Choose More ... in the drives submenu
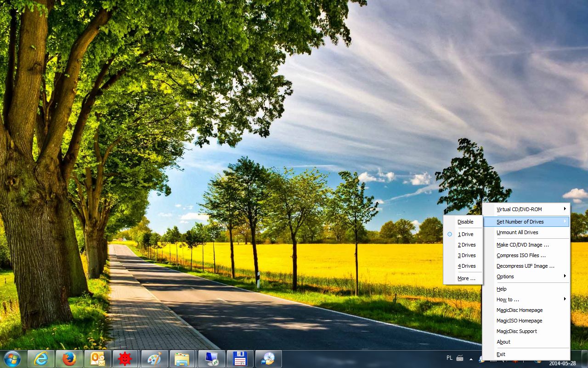Image resolution: width=588 pixels, height=368 pixels. 463,278
